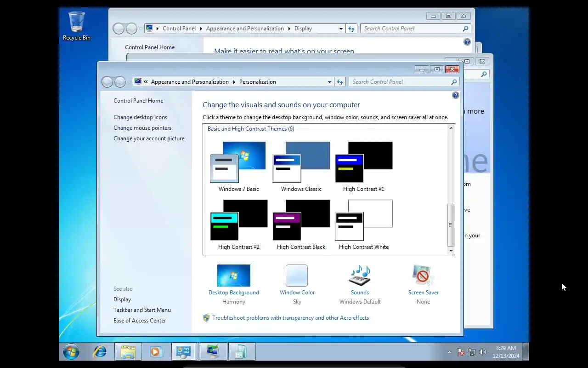The image size is (588, 368).
Task: Click Help icon in Display window
Action: tap(467, 42)
